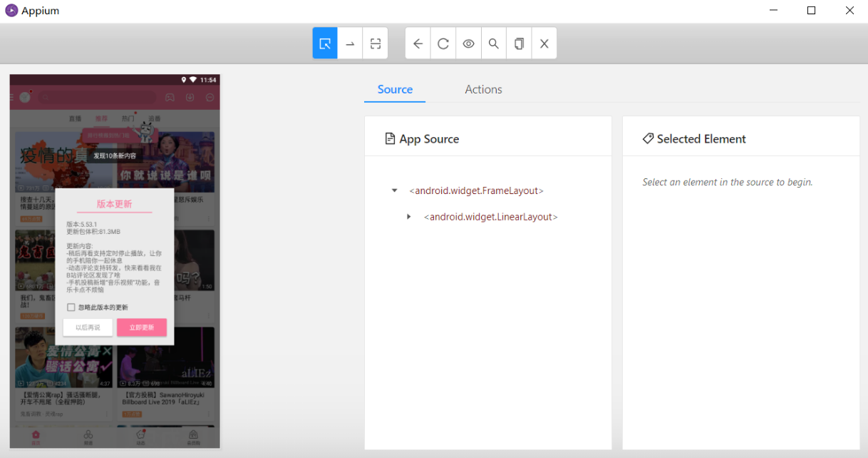868x458 pixels.
Task: Activate the Select Elements tool
Action: pyautogui.click(x=325, y=44)
